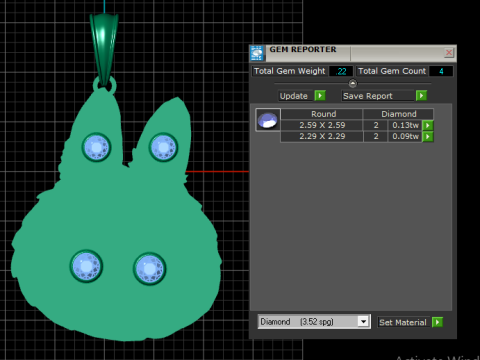Click the Total Gem Weight value .22
This screenshot has height=360, width=480.
[x=341, y=71]
